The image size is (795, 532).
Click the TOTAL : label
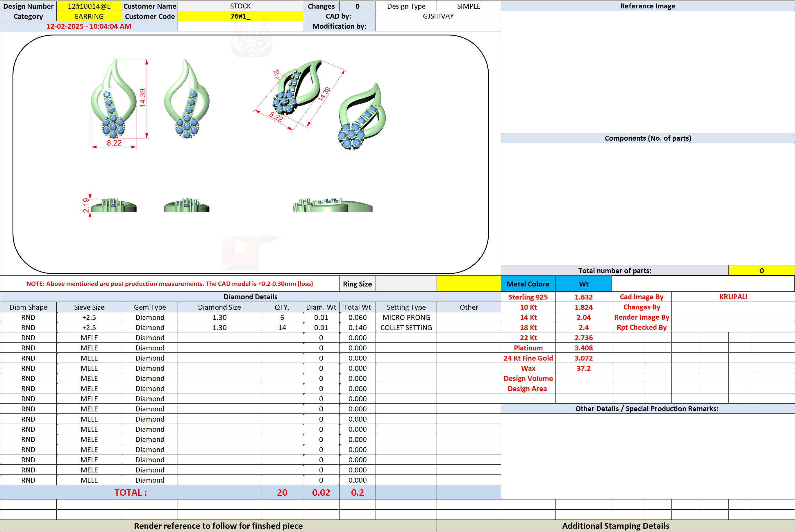click(x=131, y=492)
